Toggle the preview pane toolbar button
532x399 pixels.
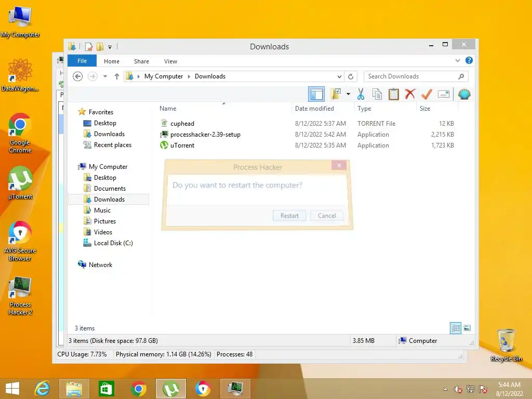pyautogui.click(x=316, y=94)
